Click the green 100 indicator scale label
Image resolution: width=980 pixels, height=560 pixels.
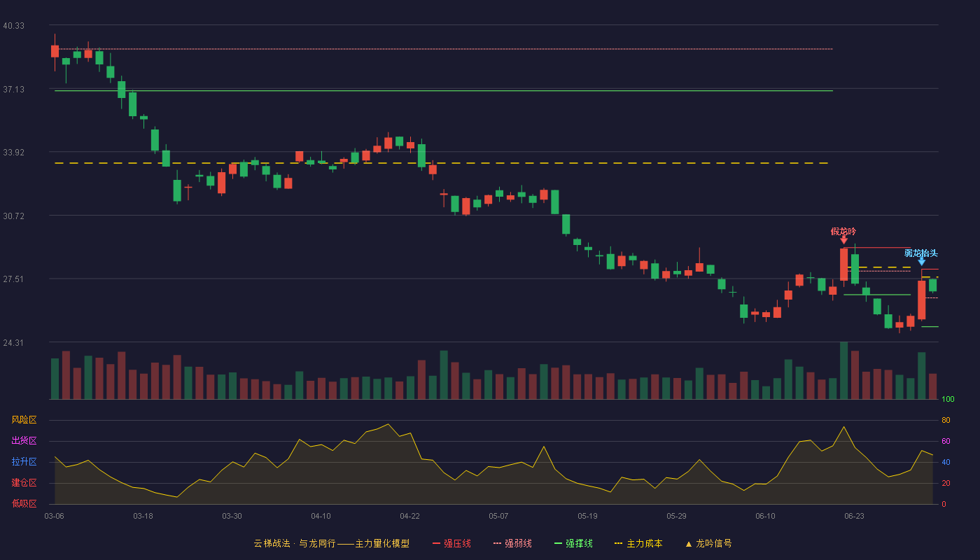[948, 400]
